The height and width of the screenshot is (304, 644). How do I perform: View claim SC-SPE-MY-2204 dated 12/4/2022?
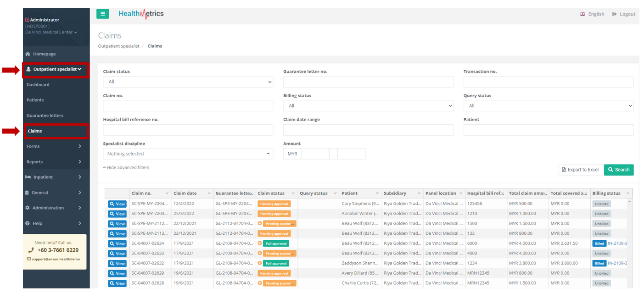117,204
